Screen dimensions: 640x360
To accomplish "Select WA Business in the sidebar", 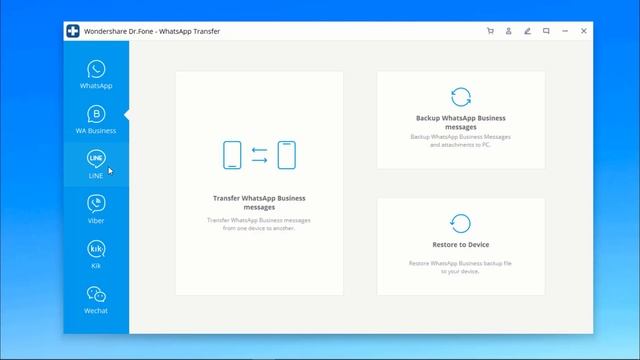I will pyautogui.click(x=96, y=120).
